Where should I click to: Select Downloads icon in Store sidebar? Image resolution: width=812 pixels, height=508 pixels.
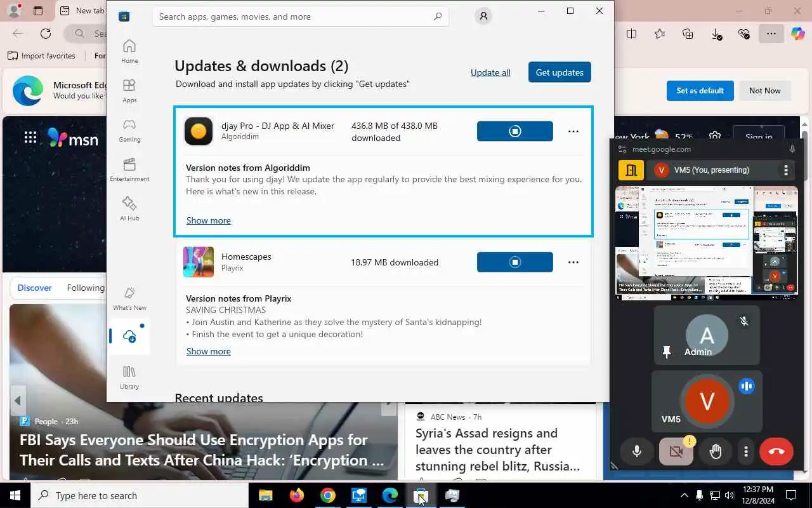pyautogui.click(x=129, y=337)
